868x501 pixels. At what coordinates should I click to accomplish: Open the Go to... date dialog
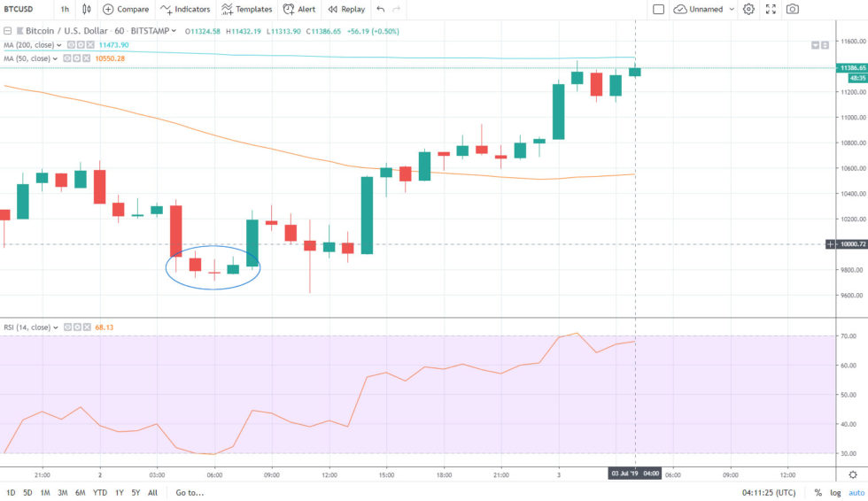[x=190, y=492]
